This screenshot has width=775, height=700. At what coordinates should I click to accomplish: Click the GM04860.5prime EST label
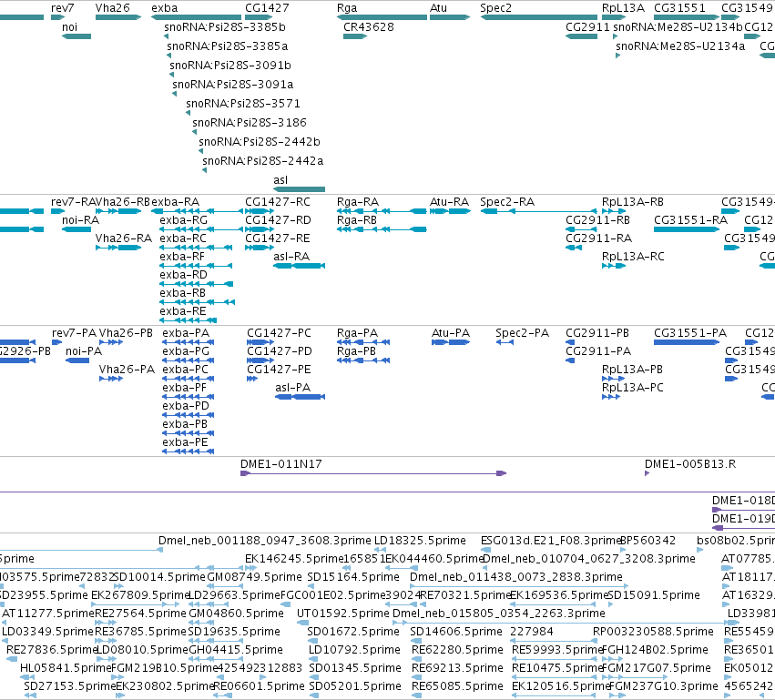pos(236,614)
